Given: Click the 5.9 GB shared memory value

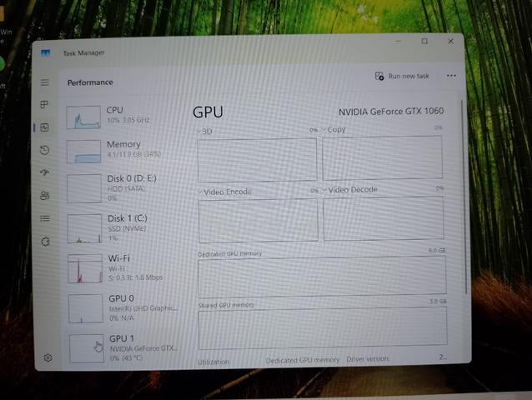Looking at the screenshot, I should pos(438,302).
